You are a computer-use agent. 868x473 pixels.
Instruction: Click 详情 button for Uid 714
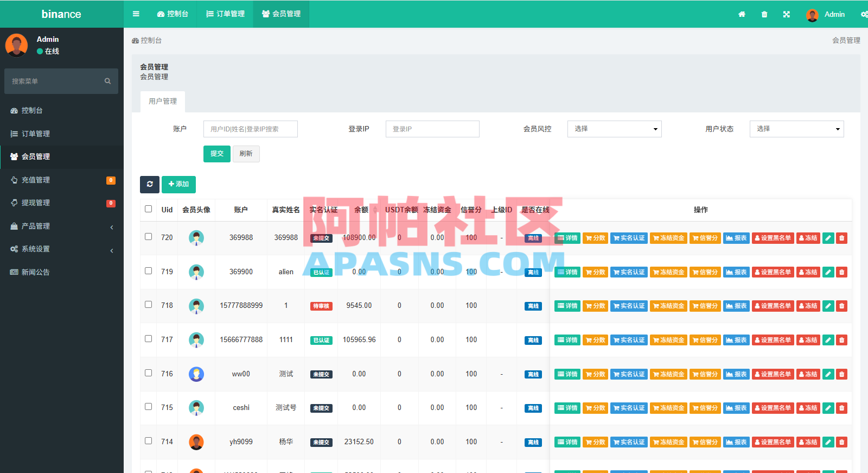pyautogui.click(x=567, y=442)
